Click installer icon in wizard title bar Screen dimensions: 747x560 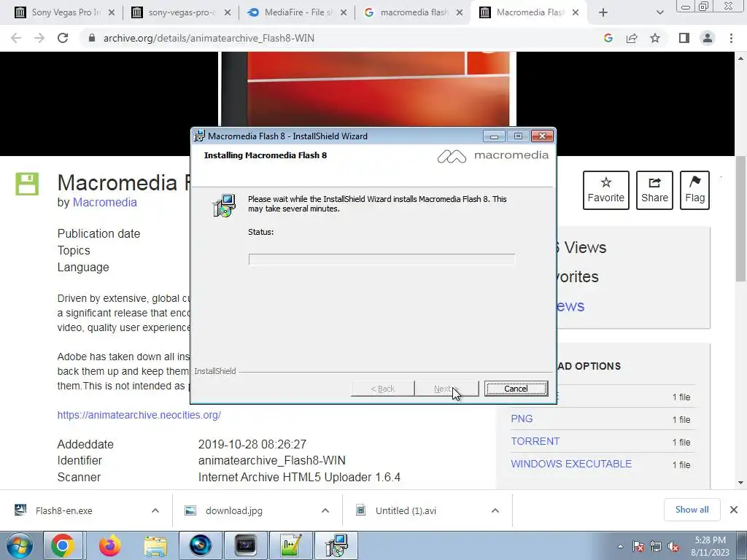(x=200, y=136)
